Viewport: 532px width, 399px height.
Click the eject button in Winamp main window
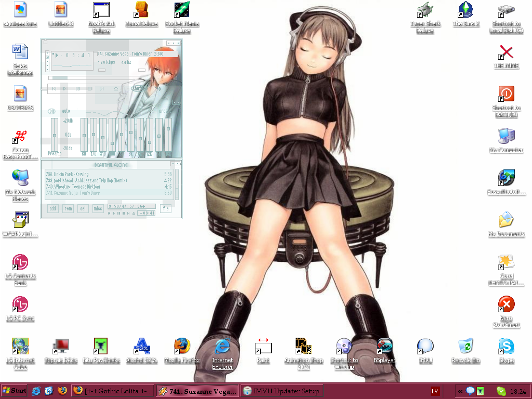point(116,88)
